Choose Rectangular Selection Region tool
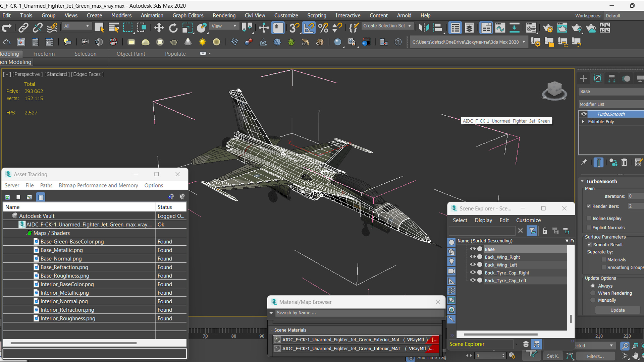This screenshot has height=362, width=644. click(x=128, y=28)
